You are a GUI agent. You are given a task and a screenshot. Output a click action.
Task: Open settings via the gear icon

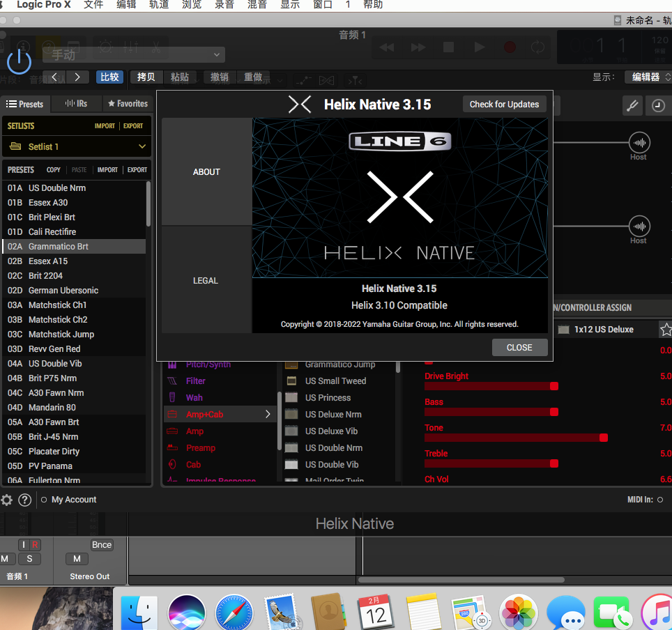coord(7,500)
